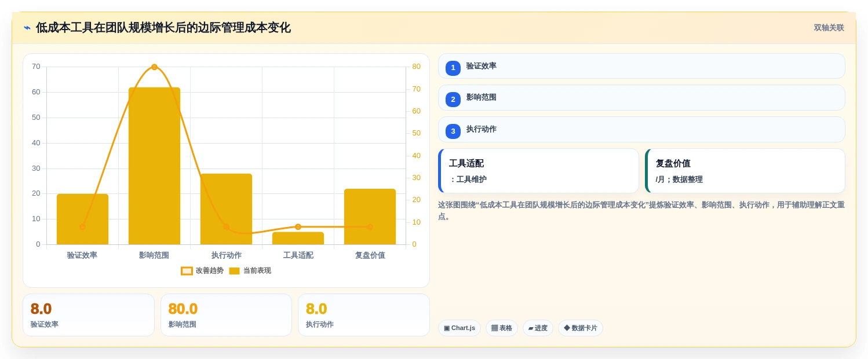Click the 80.0 影响范围 stat card
Image resolution: width=868 pixels, height=359 pixels.
pyautogui.click(x=226, y=315)
